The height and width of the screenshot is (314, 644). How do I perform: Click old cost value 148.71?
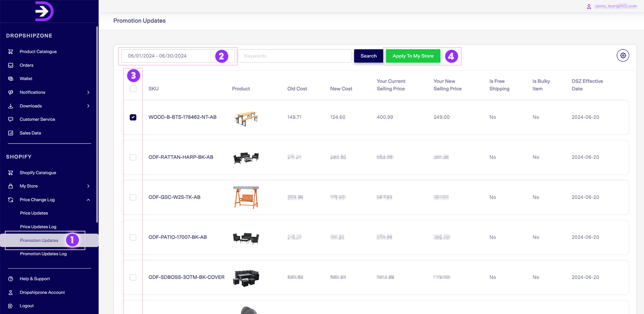tap(294, 117)
